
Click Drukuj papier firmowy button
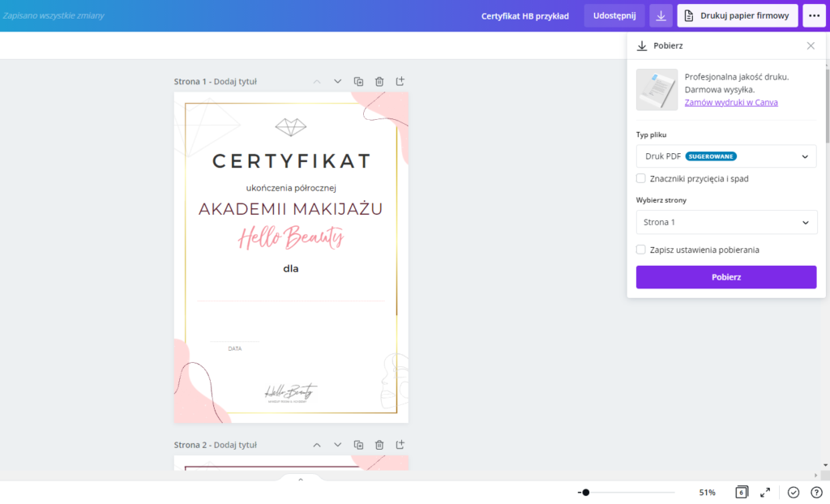click(738, 16)
